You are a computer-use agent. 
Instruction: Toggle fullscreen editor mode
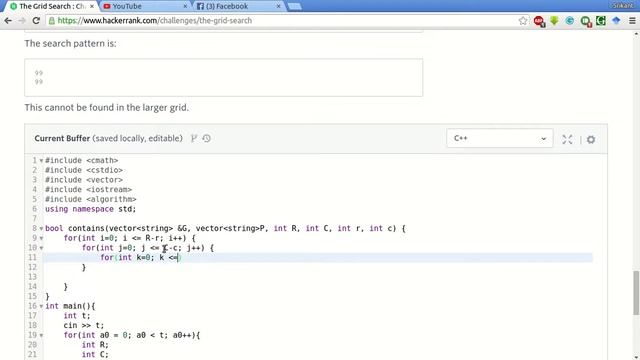[567, 139]
